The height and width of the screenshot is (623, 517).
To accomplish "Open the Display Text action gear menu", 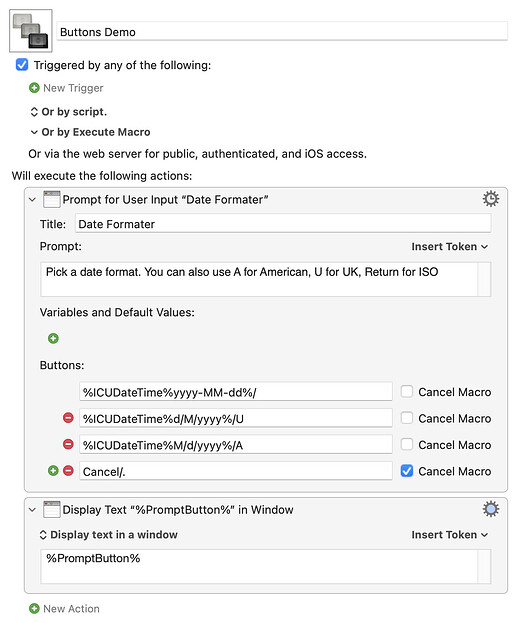I will point(490,509).
